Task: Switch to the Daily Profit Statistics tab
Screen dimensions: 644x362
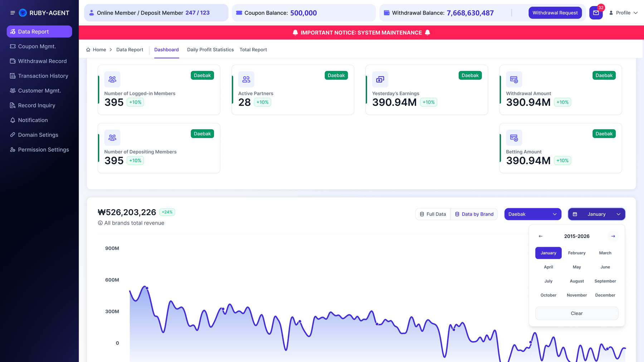Action: [x=210, y=50]
